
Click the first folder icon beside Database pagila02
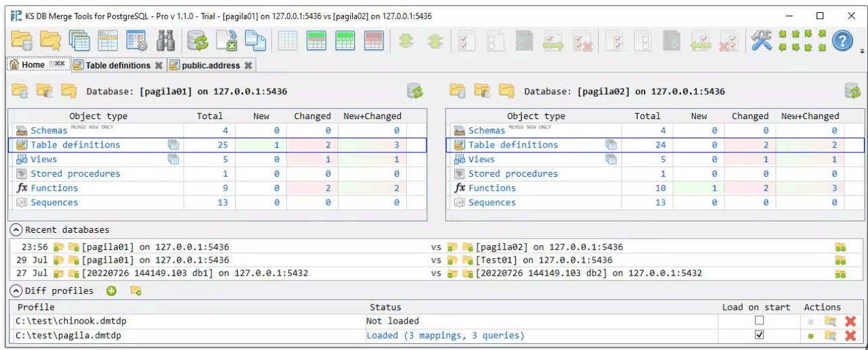(458, 91)
